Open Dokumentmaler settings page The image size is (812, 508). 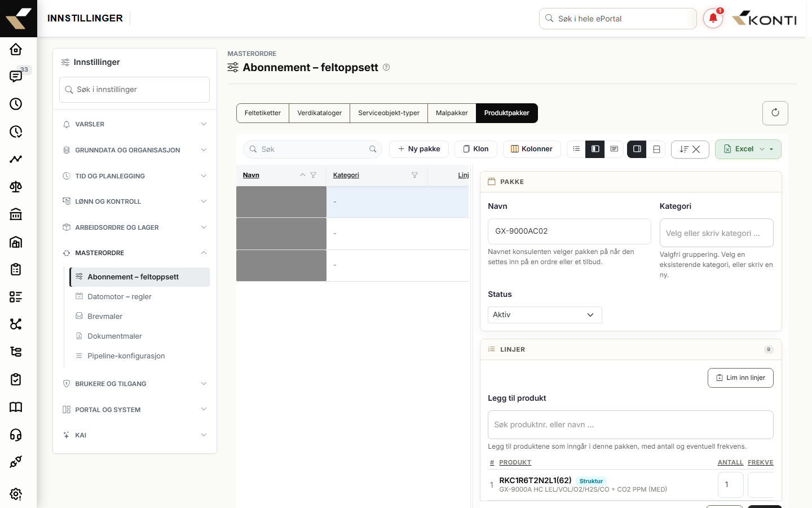coord(140,336)
